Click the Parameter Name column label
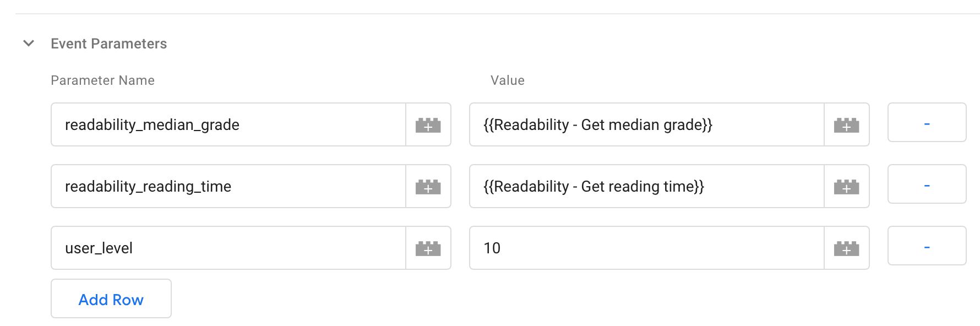 (x=102, y=80)
